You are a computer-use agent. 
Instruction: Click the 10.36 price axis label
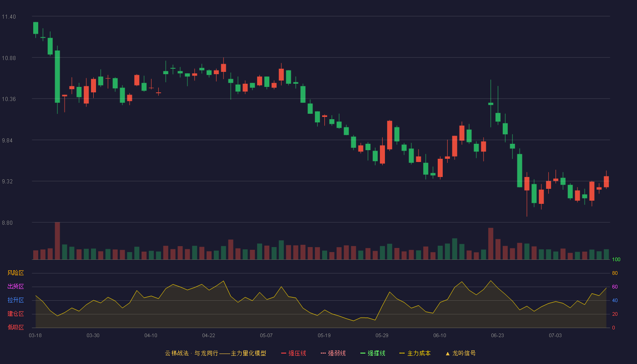pos(9,99)
